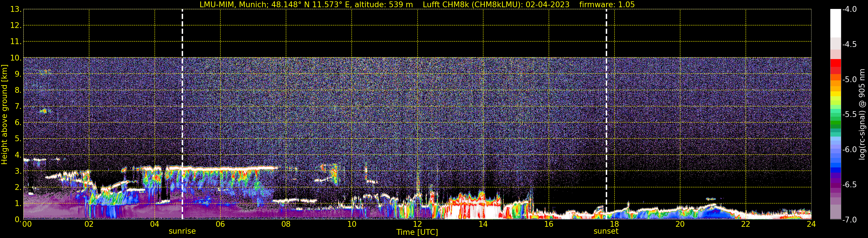This screenshot has width=868, height=238.
Task: Click the "sunrise" label below the time axis
Action: tap(182, 231)
